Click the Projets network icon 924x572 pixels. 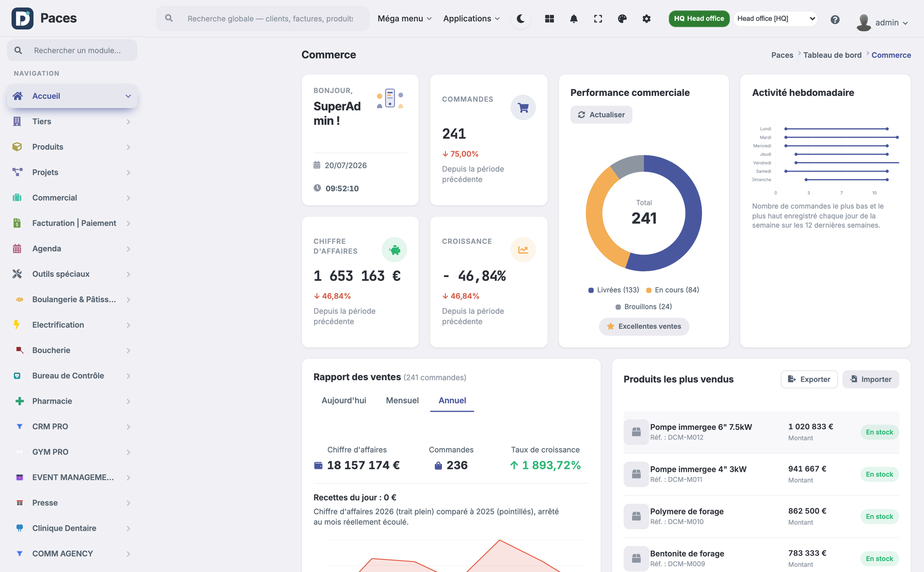[x=18, y=172]
